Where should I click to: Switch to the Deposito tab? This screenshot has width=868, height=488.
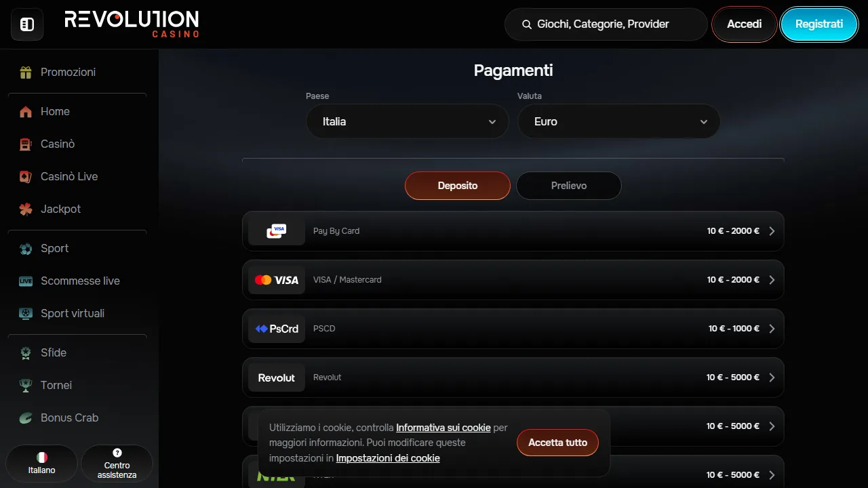458,186
